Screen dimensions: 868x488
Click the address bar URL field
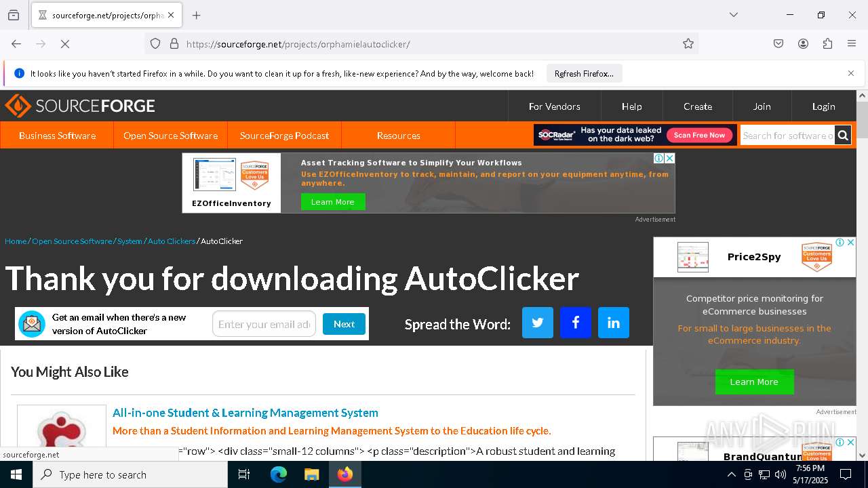(431, 44)
